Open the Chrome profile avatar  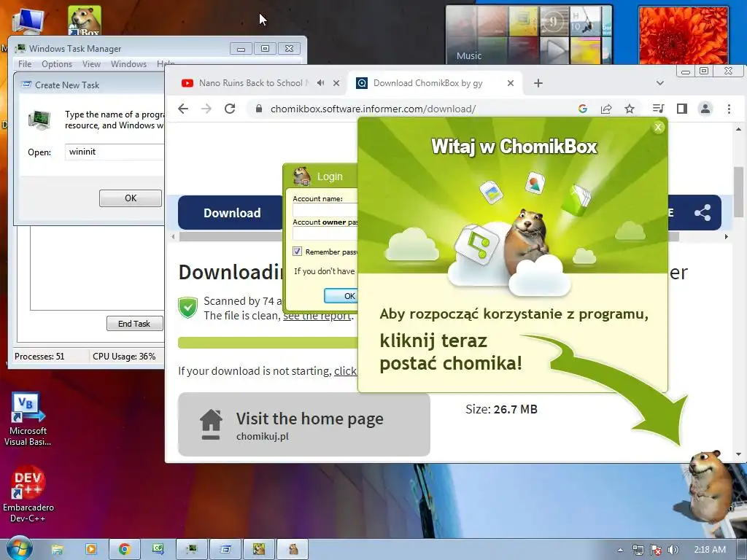(x=705, y=109)
